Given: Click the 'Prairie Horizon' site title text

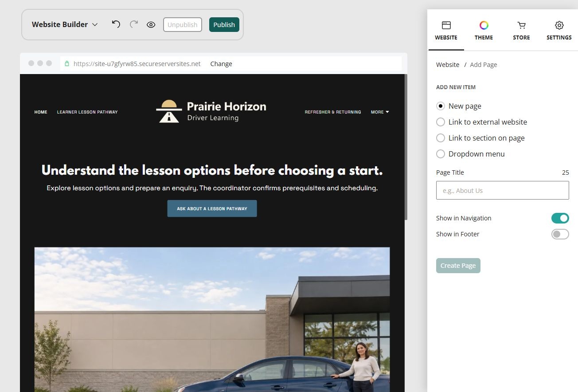Looking at the screenshot, I should tap(227, 106).
